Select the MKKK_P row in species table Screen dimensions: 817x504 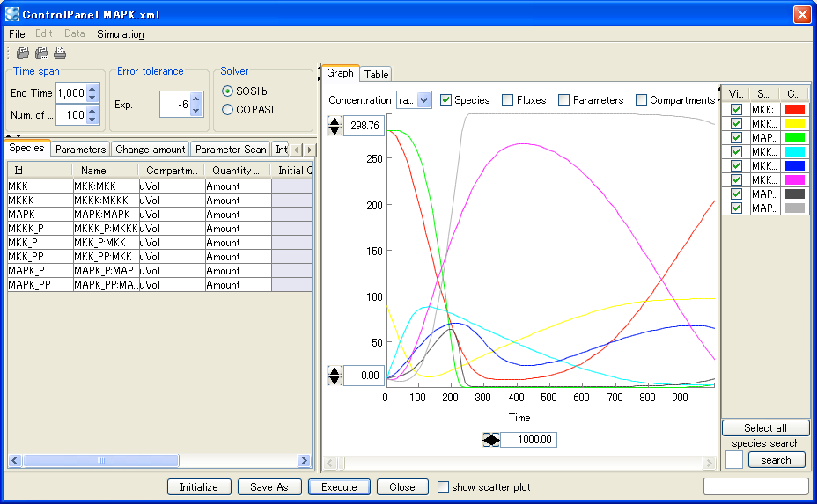point(159,229)
